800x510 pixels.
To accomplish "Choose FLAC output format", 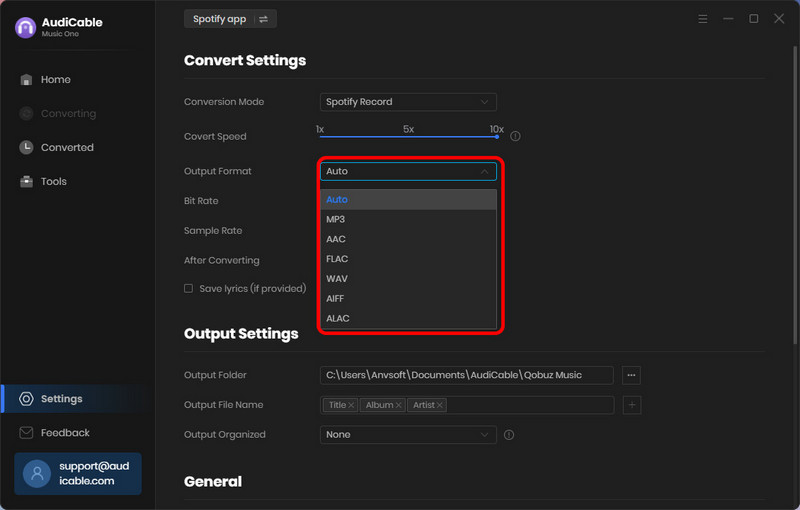I will [x=408, y=259].
